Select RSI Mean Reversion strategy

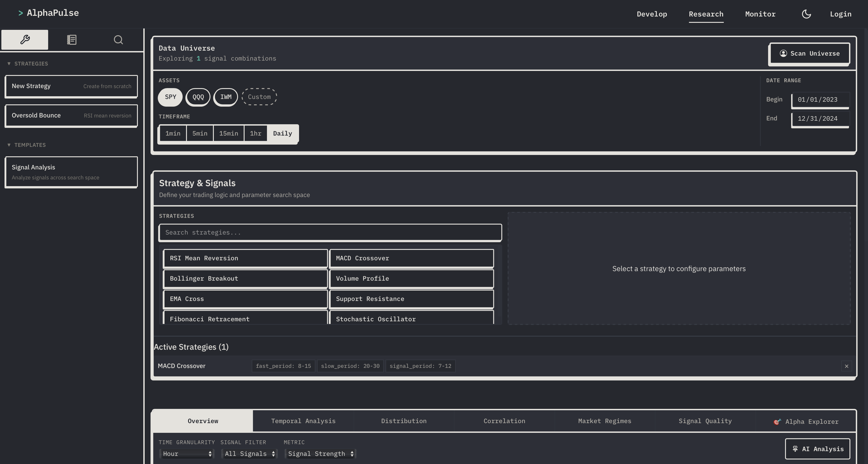[x=245, y=258]
